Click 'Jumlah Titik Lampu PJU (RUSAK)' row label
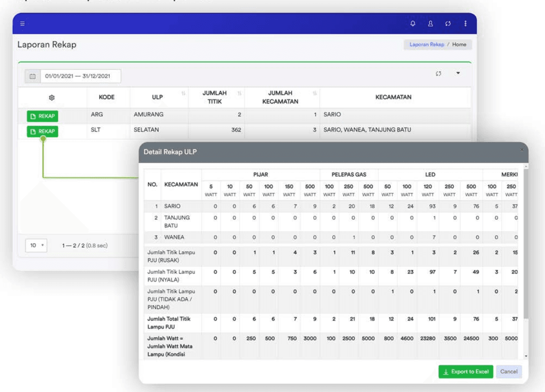 (x=171, y=256)
